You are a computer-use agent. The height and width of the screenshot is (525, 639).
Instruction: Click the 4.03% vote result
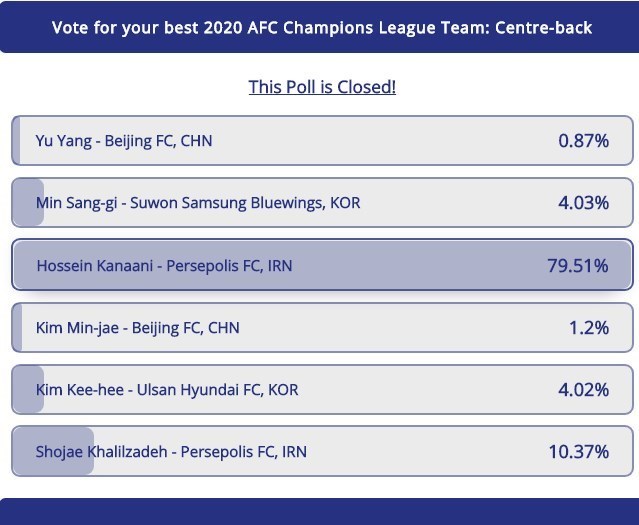583,203
